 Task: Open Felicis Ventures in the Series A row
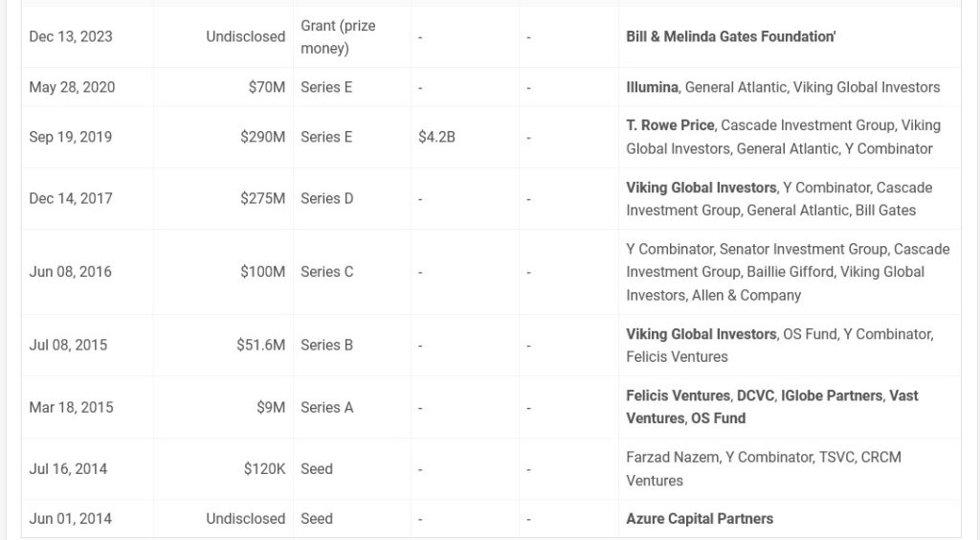pyautogui.click(x=679, y=395)
